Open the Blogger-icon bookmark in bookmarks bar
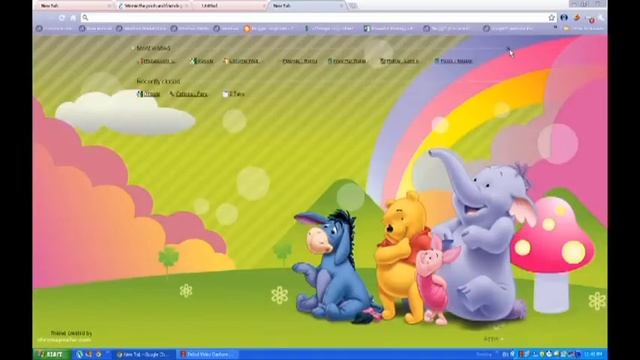The height and width of the screenshot is (360, 640). click(x=269, y=29)
